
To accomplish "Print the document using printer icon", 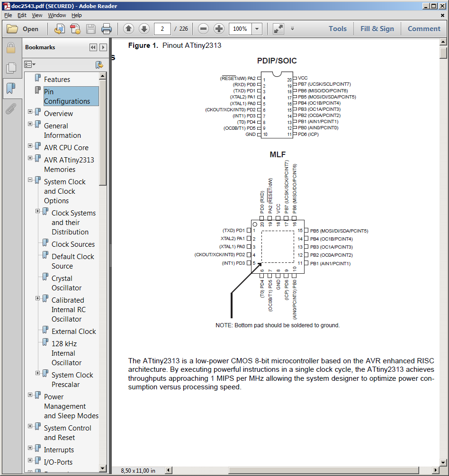I will point(106,29).
